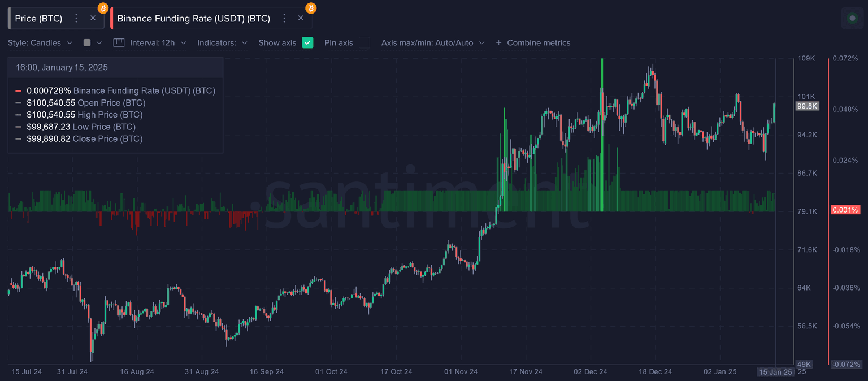Image resolution: width=868 pixels, height=381 pixels.
Task: Remove the Price (BTC) metric
Action: pos(93,18)
